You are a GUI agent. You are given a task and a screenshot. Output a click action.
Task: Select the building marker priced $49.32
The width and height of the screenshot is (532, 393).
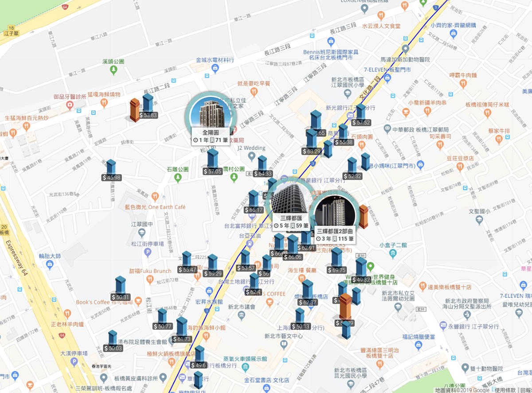pos(361,270)
